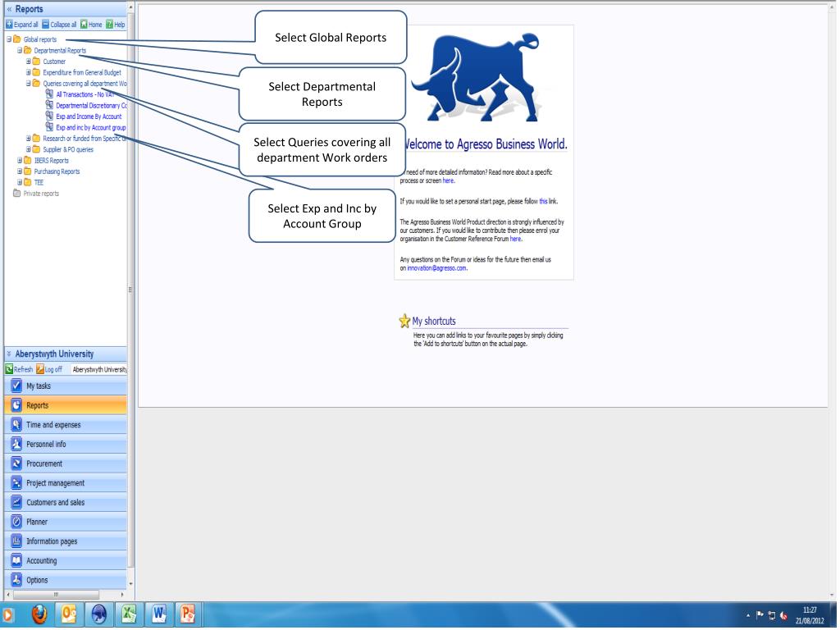Click the Refresh icon under Aberystwyth University
This screenshot has width=840, height=630.
click(9, 369)
